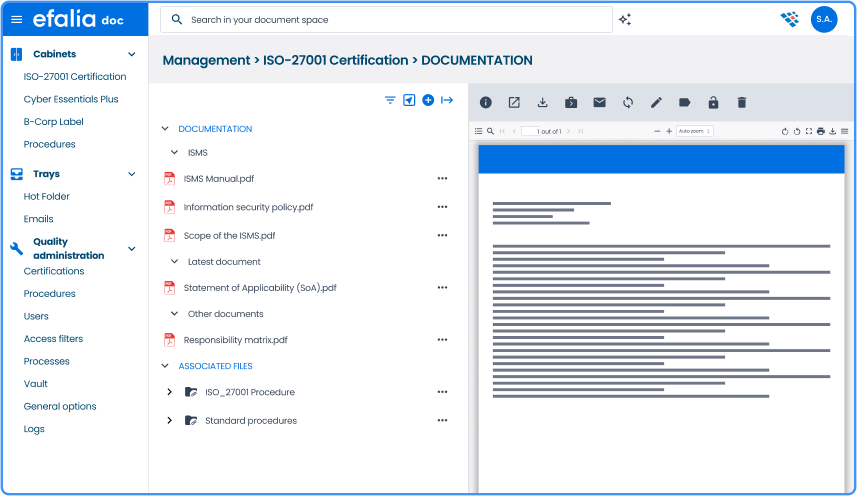Rotate page clockwise in PDF viewer

785,131
